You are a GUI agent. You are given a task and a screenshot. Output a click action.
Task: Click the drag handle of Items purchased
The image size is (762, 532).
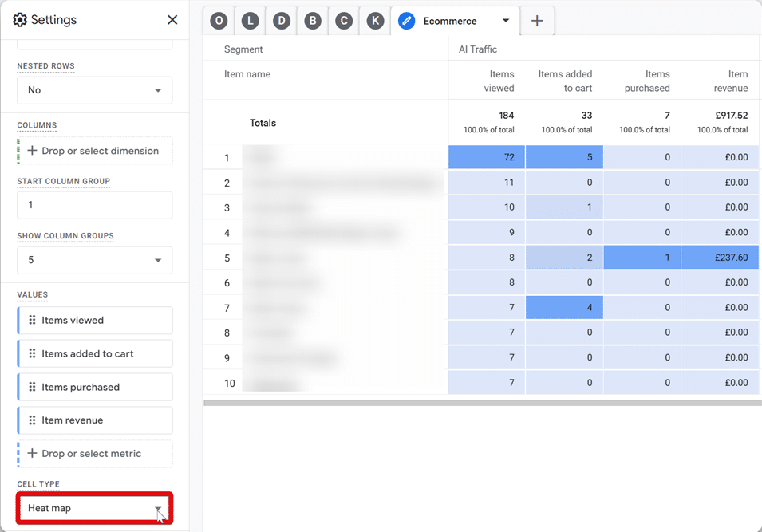[x=32, y=387]
